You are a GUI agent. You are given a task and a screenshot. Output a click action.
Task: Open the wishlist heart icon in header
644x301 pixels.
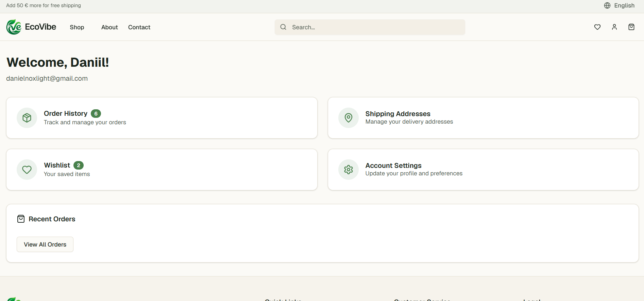(597, 27)
